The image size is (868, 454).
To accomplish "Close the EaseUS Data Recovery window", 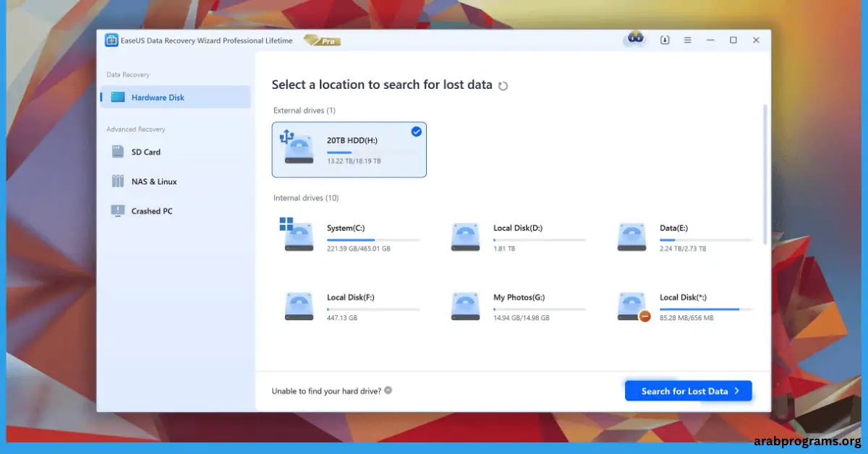I will [756, 40].
